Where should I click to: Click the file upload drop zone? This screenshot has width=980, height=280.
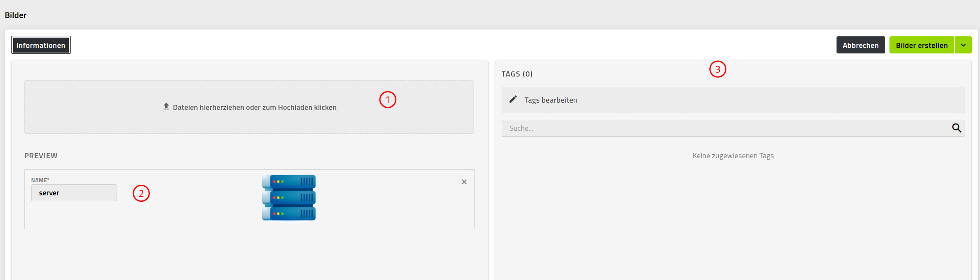(x=249, y=107)
